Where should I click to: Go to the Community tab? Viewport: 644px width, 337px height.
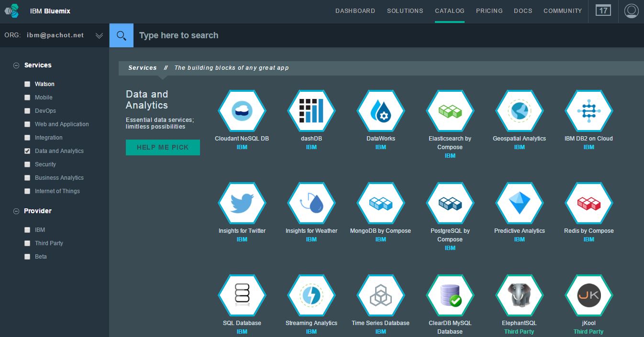click(x=563, y=11)
